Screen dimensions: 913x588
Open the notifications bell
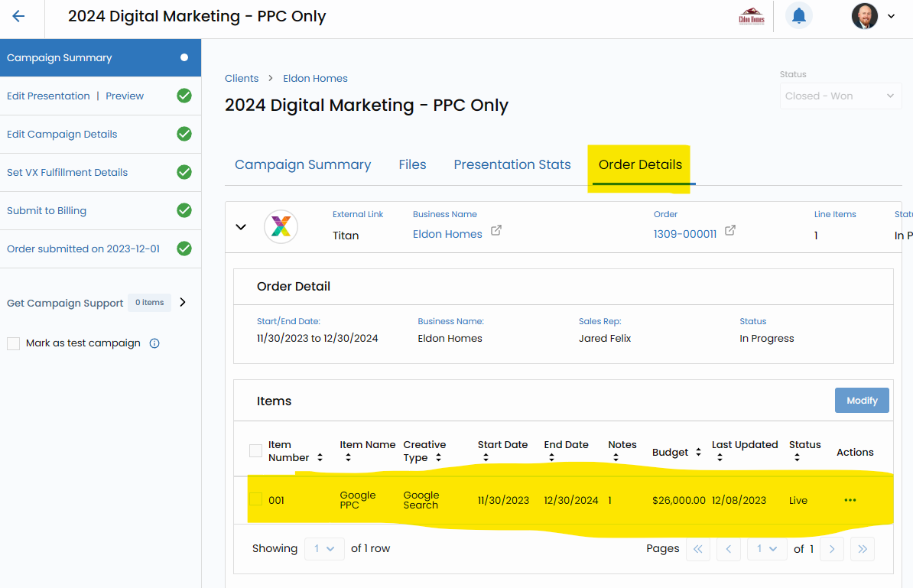798,16
